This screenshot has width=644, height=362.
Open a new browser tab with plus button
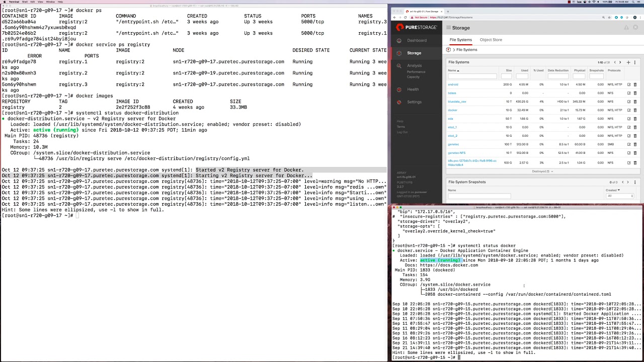[448, 11]
